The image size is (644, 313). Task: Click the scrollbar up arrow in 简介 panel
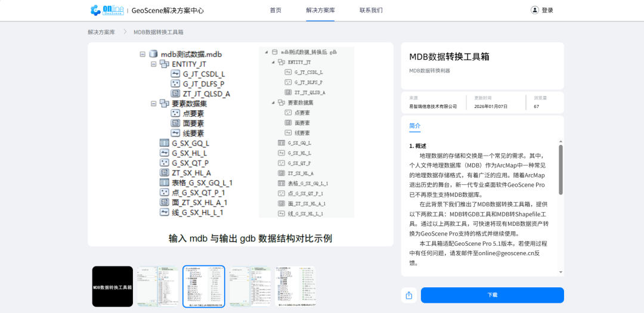(561, 141)
